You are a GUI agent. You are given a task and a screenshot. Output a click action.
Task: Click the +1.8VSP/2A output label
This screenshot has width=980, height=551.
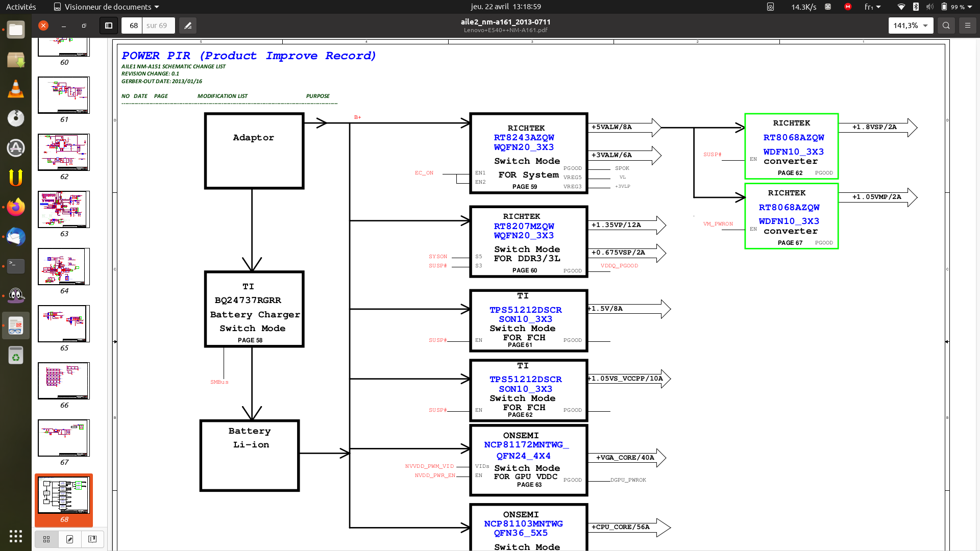(874, 127)
